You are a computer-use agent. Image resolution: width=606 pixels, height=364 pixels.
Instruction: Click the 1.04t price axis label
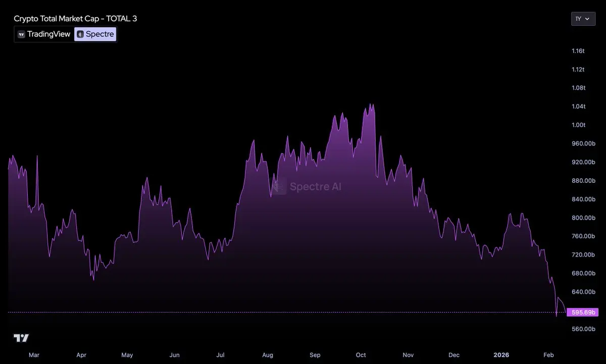(578, 107)
